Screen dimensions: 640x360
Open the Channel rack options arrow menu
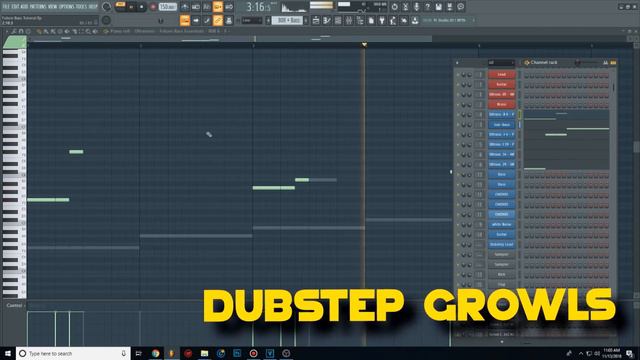tap(457, 62)
